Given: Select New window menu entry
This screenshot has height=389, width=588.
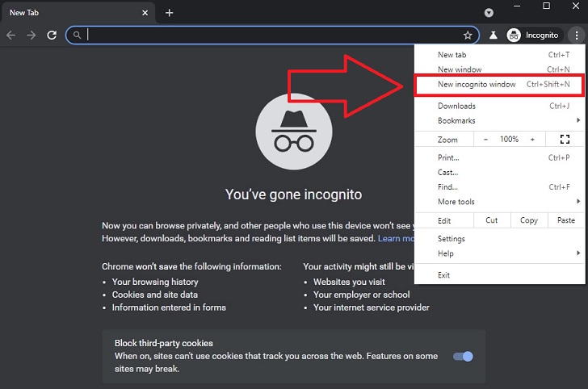Looking at the screenshot, I should pyautogui.click(x=499, y=69).
